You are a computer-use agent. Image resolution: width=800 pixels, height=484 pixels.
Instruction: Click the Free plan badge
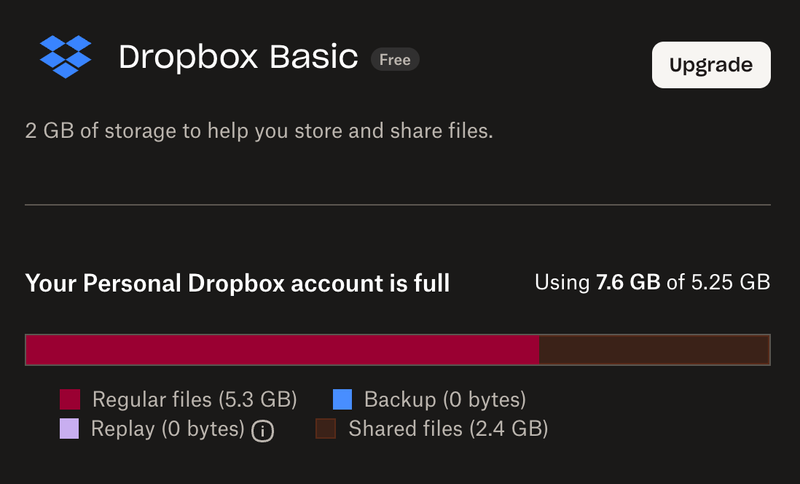point(395,59)
